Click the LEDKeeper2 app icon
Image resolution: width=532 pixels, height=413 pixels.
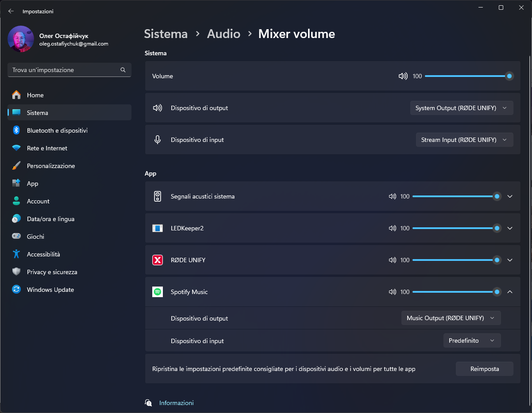pyautogui.click(x=158, y=228)
